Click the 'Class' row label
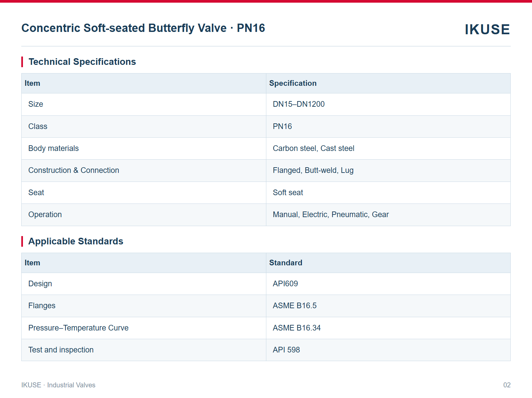 (38, 127)
